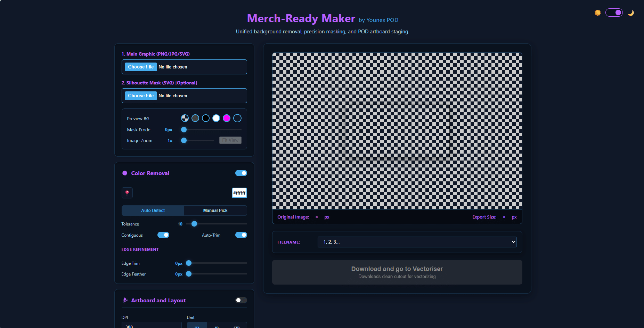644x328 pixels.
Task: Click the pin color picker icon
Action: click(127, 193)
